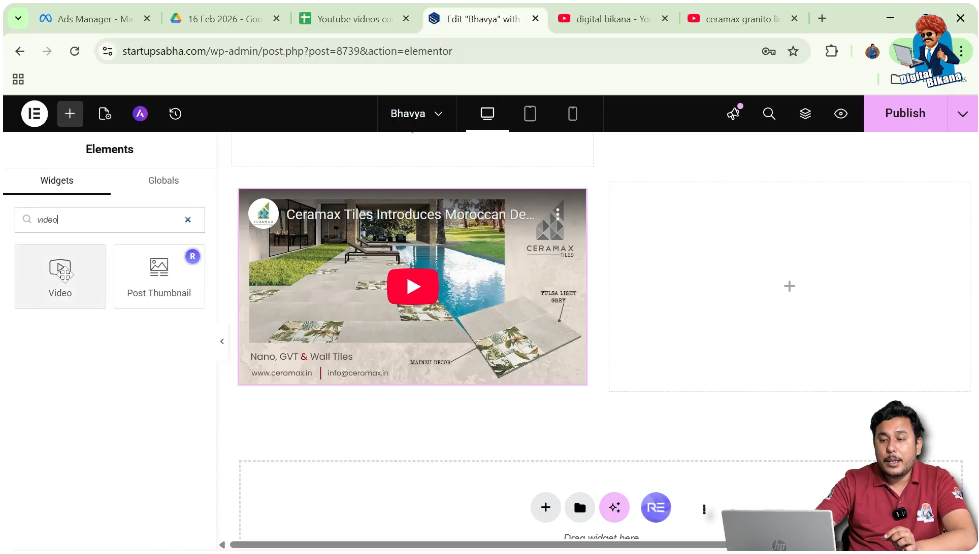Close the digital bikana YouTube tab
The height and width of the screenshot is (554, 979).
tap(665, 19)
